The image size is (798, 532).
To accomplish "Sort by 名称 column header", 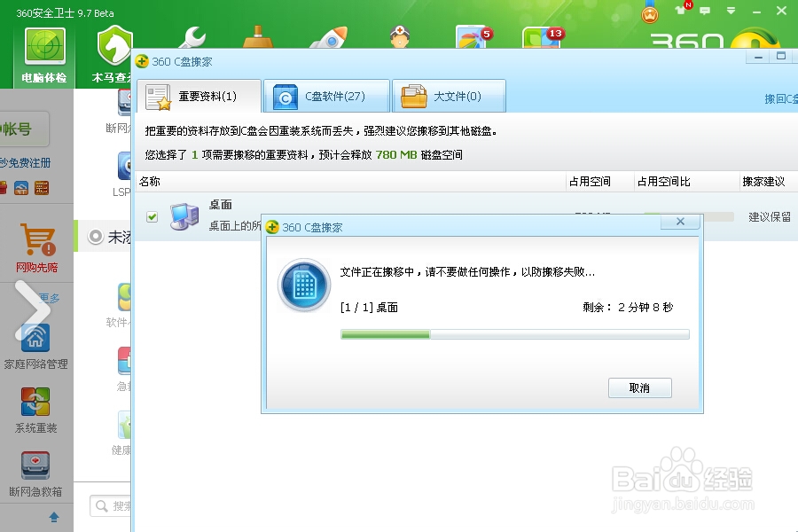I will (150, 182).
